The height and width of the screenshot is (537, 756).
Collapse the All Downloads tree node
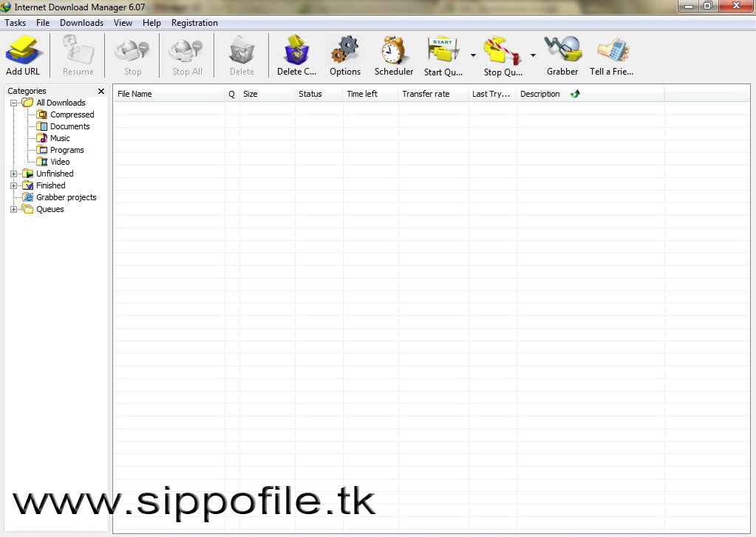coord(13,103)
